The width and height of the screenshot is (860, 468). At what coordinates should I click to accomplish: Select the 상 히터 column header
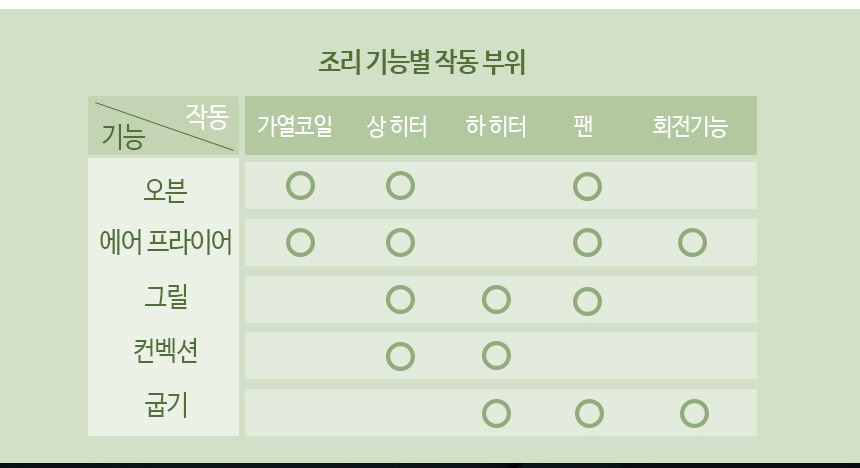(397, 126)
